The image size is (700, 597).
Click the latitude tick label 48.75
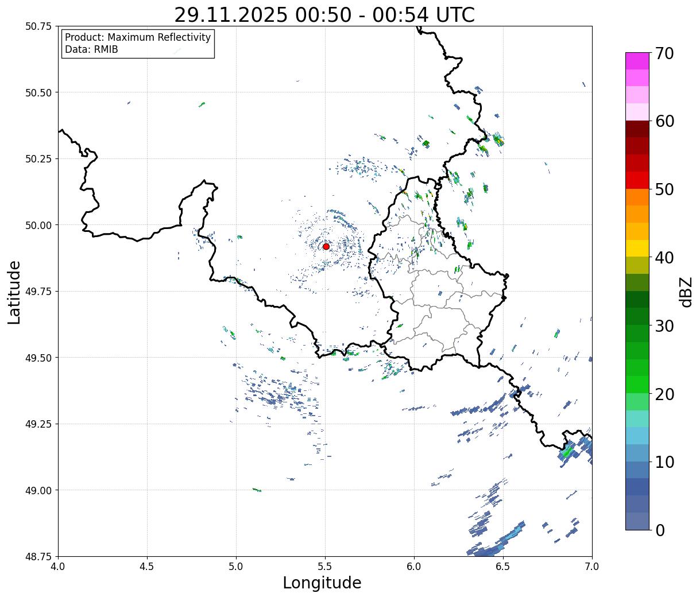point(38,557)
